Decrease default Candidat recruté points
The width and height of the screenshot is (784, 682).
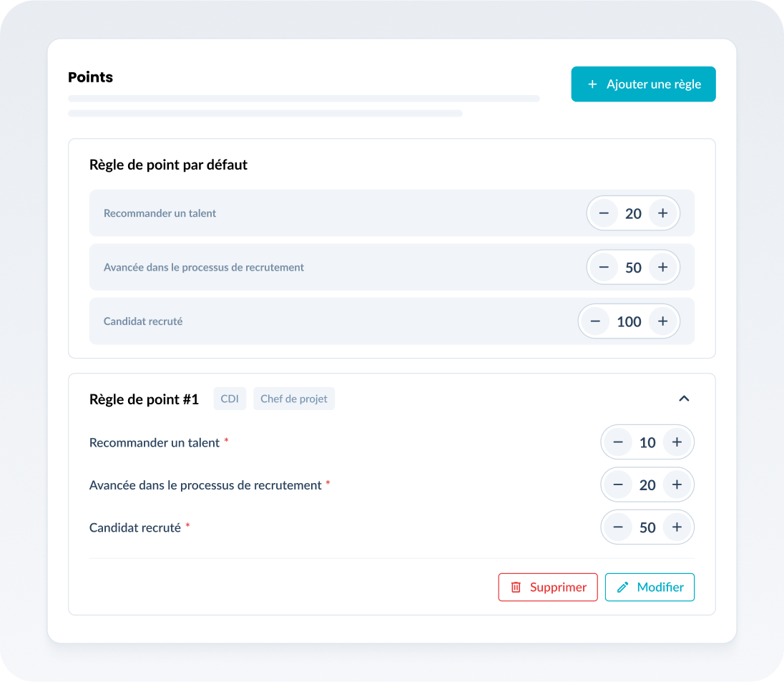click(x=595, y=322)
